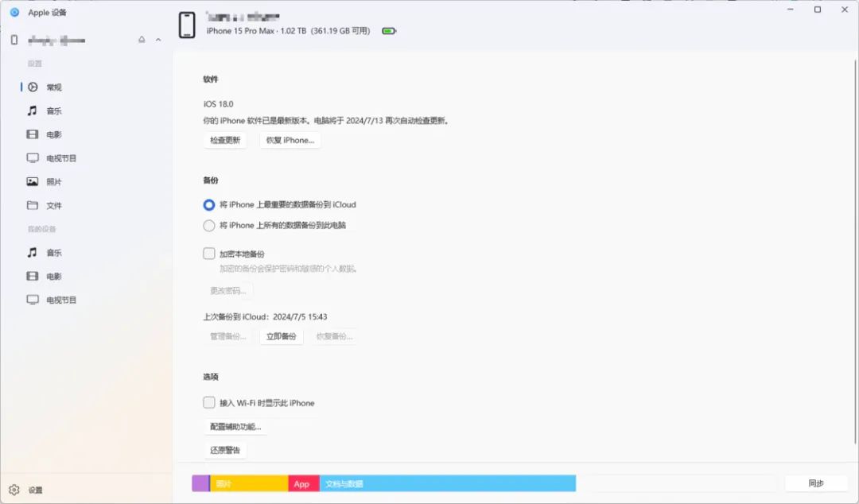Click the iOS 18.0 version text
The image size is (859, 504).
(218, 104)
